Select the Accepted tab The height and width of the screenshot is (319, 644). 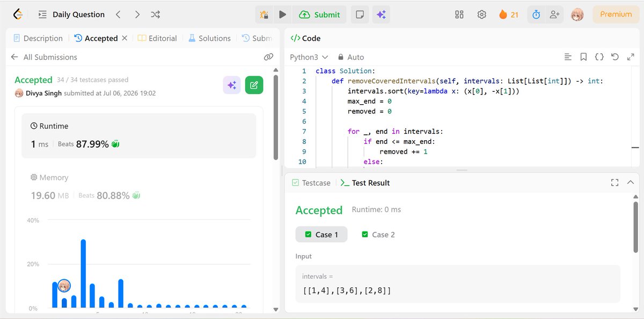click(96, 38)
